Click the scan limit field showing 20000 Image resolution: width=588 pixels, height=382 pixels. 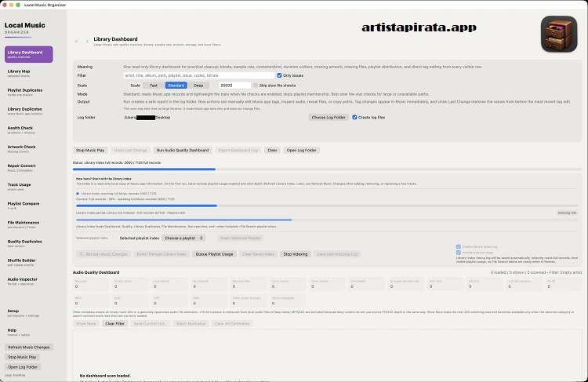coord(234,85)
